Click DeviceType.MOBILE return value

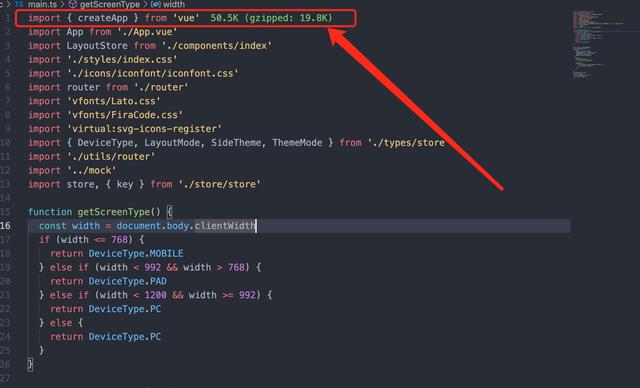136,253
